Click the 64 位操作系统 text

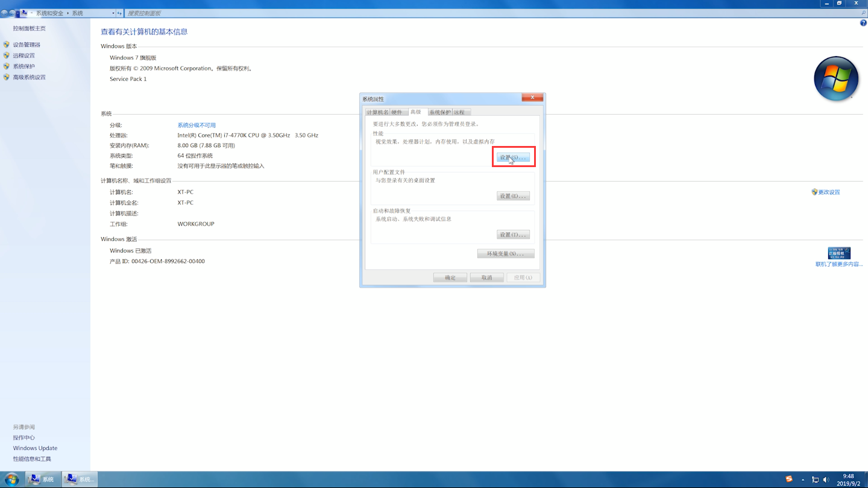pyautogui.click(x=195, y=156)
